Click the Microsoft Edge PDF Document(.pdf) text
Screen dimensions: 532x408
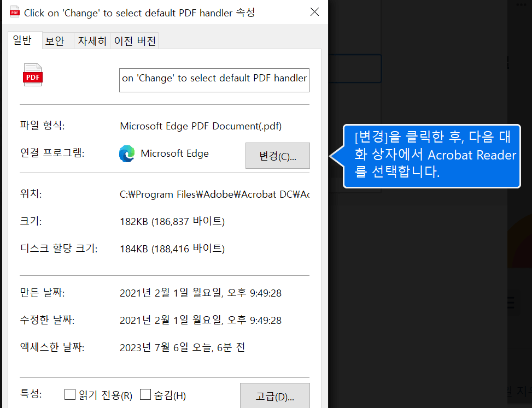click(x=201, y=126)
